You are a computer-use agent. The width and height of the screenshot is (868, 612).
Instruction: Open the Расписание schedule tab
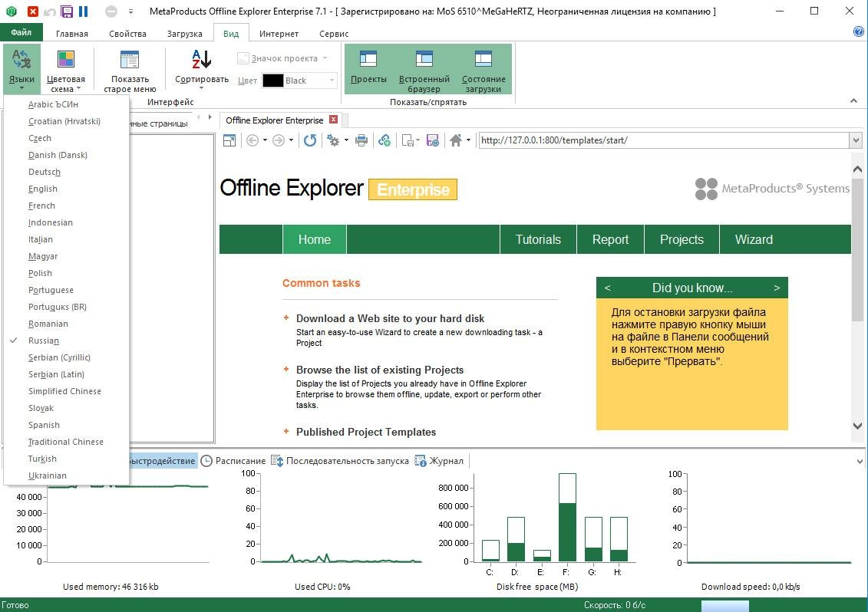233,460
